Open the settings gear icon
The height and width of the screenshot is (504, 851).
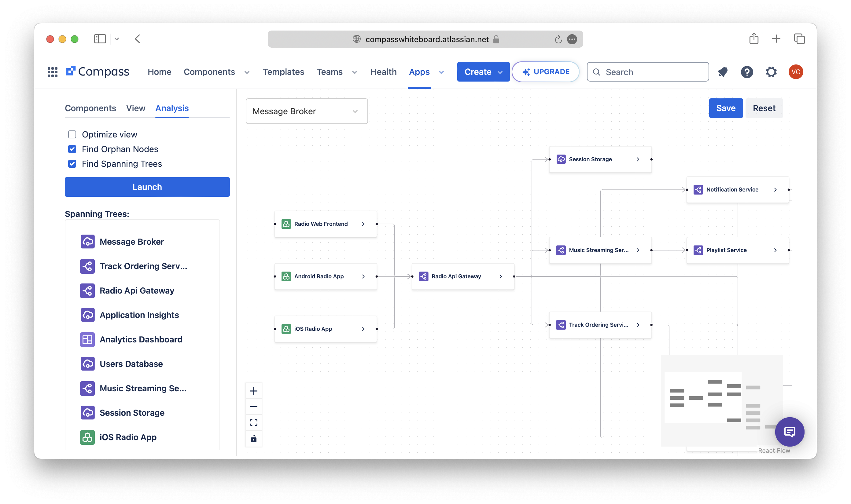(771, 72)
